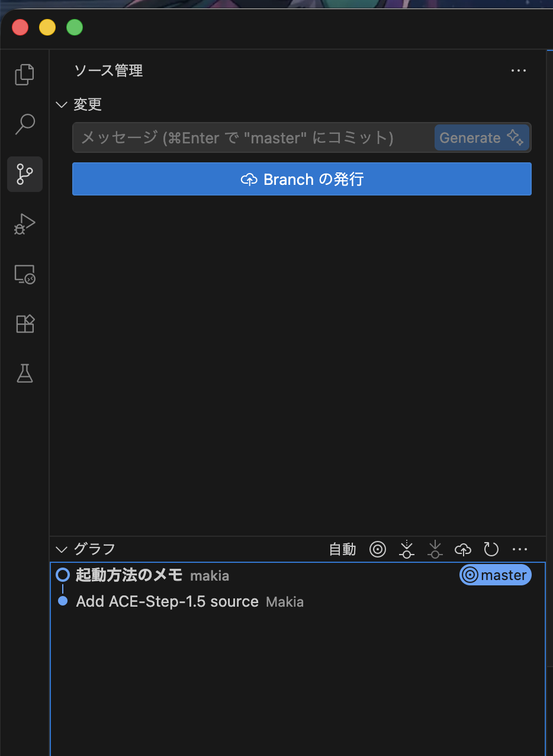553x756 pixels.
Task: Open the Remote Explorer view
Action: pos(24,274)
